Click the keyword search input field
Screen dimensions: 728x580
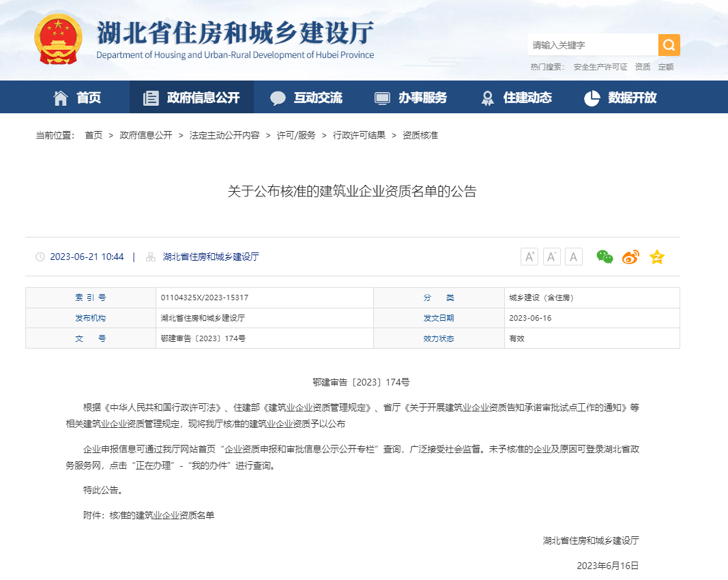[x=593, y=45]
